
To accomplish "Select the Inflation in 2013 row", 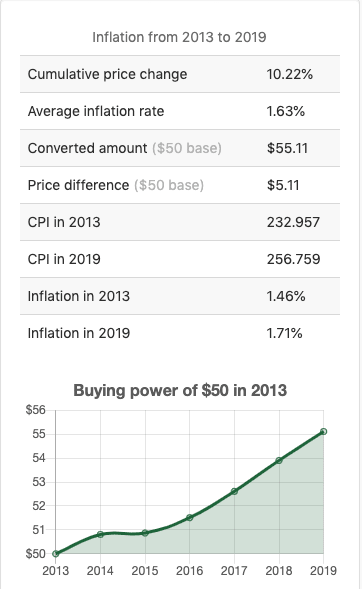I will 180,296.
